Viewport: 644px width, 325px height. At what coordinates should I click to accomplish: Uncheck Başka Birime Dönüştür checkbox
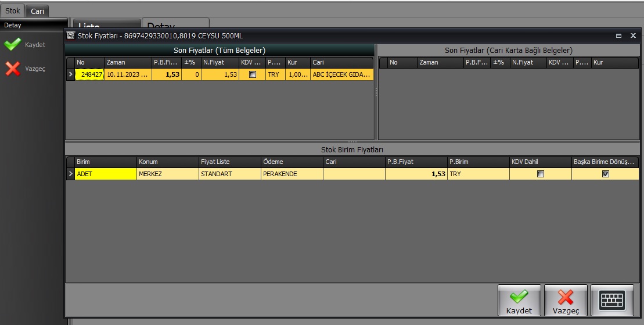605,174
